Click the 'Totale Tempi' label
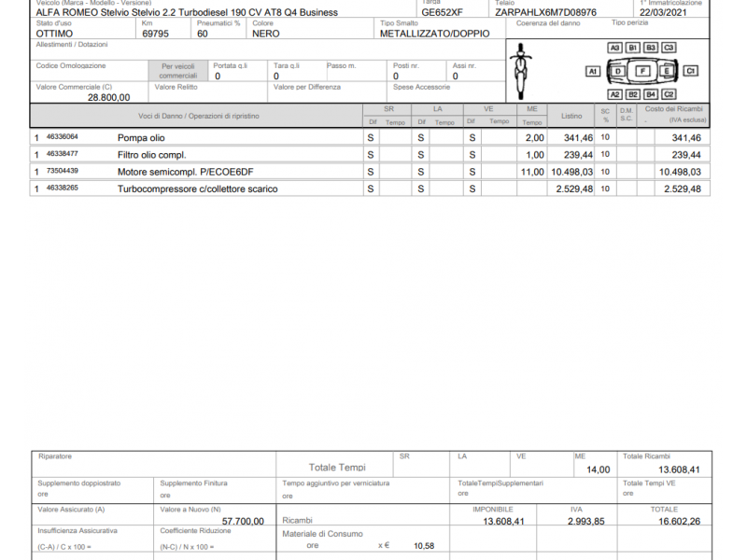Image resolution: width=747 pixels, height=560 pixels. pos(337,468)
